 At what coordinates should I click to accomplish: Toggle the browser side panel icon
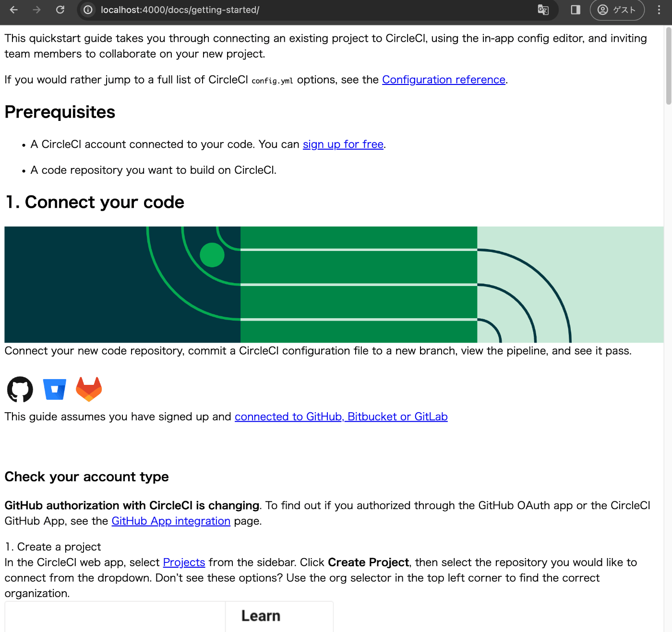[x=576, y=10]
